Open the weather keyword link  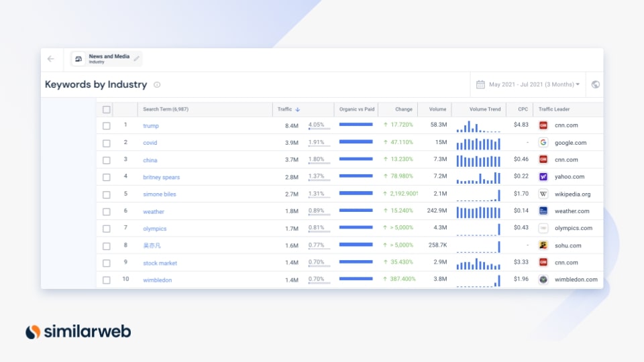(x=154, y=212)
